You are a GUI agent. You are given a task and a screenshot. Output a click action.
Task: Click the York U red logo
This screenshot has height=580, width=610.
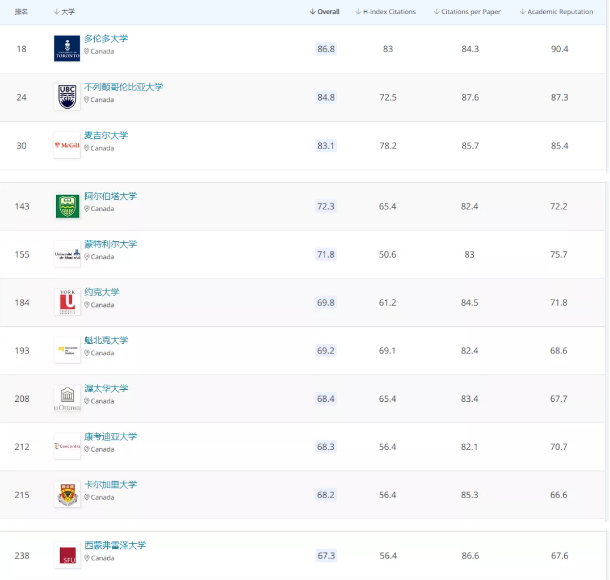67,302
